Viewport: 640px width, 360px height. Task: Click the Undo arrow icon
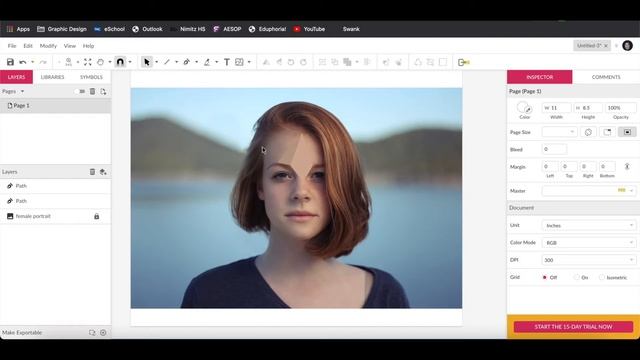tap(23, 62)
